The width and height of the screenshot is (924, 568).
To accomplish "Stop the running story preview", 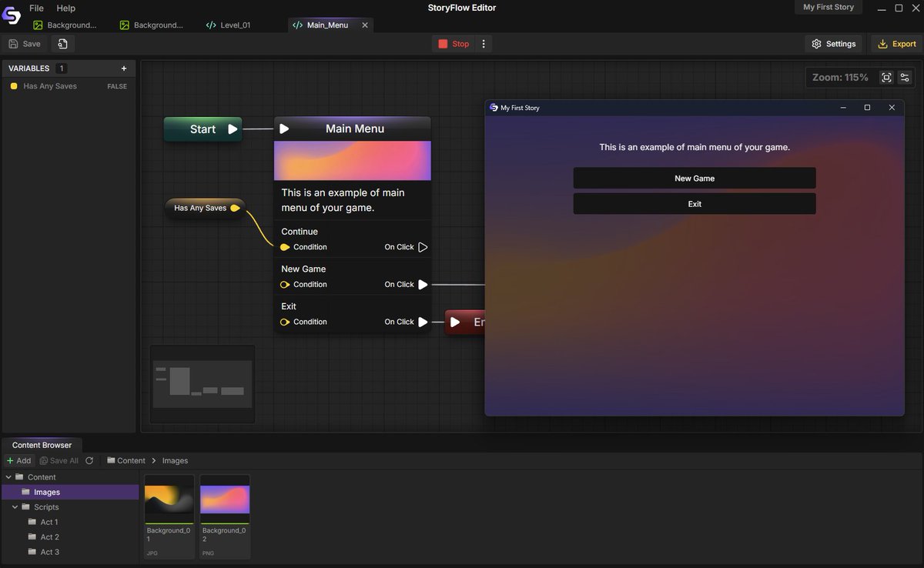I will click(454, 44).
